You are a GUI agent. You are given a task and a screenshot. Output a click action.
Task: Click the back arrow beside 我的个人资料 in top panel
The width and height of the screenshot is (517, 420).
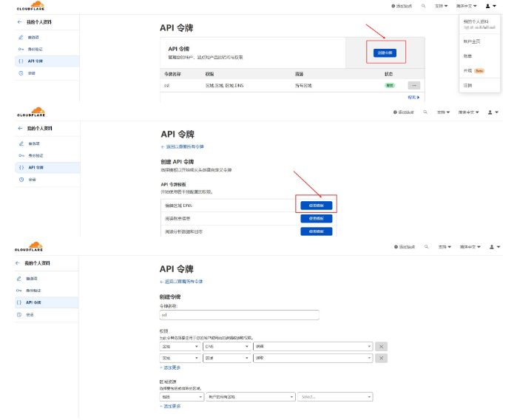click(19, 23)
